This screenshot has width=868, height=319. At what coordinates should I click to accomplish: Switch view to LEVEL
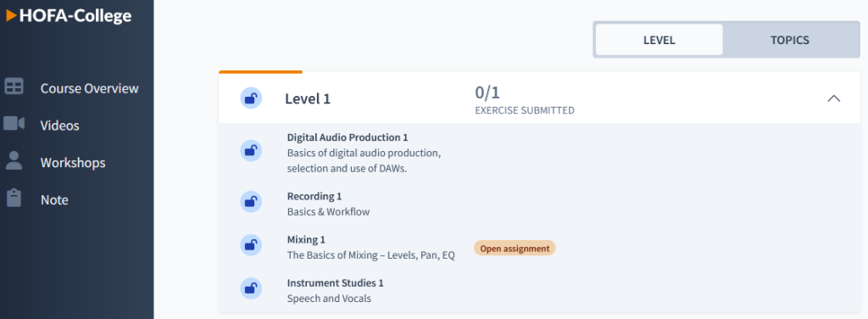point(659,40)
